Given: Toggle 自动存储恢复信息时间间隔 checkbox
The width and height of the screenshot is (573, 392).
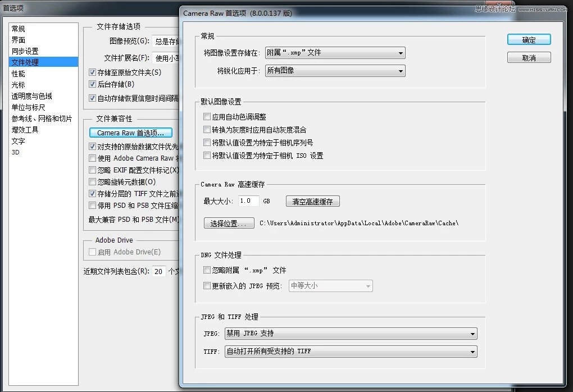Looking at the screenshot, I should coord(93,98).
